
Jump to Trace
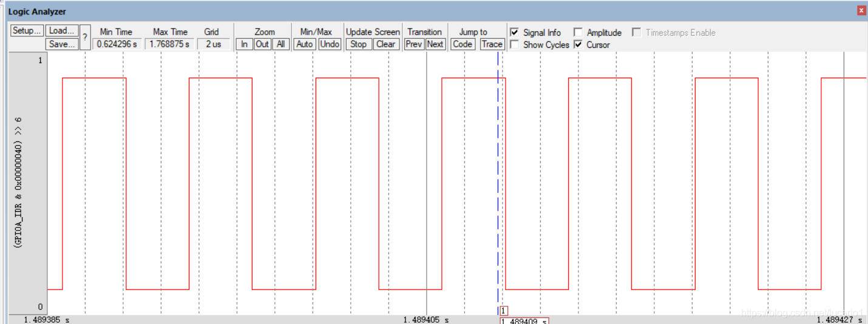click(492, 44)
